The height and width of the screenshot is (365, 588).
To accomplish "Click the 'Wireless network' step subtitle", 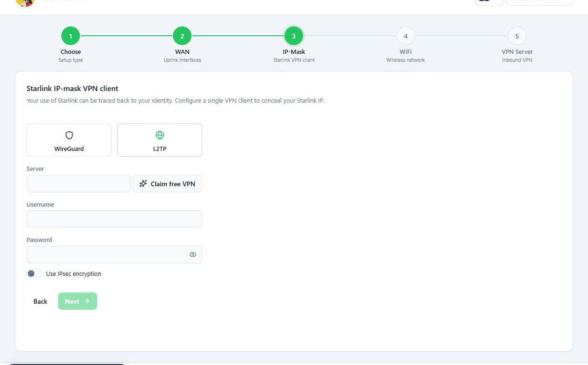I will coord(406,60).
